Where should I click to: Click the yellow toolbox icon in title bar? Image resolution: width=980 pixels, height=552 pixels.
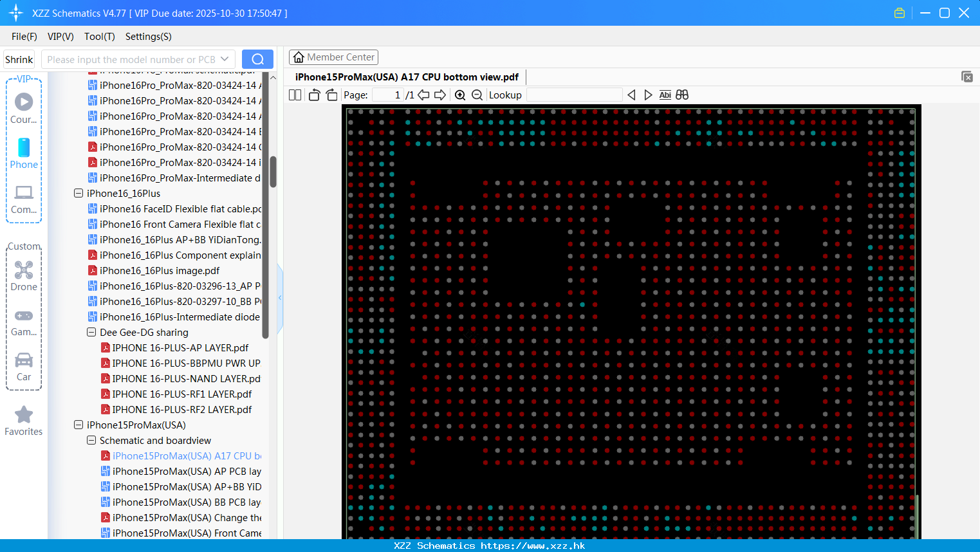900,13
